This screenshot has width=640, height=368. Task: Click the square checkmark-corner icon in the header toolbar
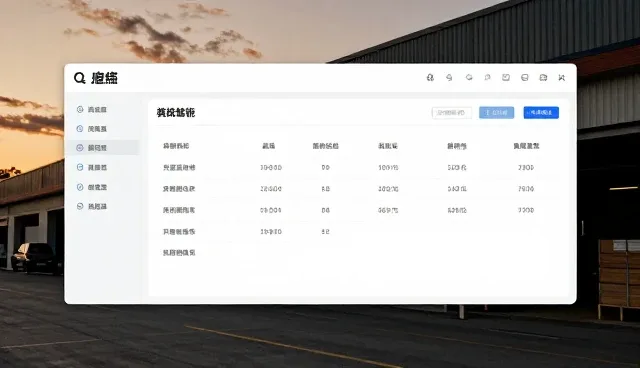(506, 78)
